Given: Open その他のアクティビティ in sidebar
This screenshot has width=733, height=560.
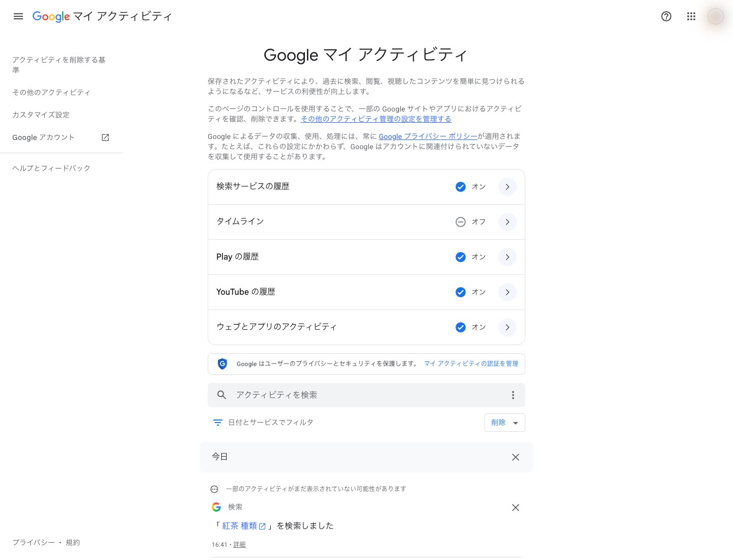Looking at the screenshot, I should [51, 92].
